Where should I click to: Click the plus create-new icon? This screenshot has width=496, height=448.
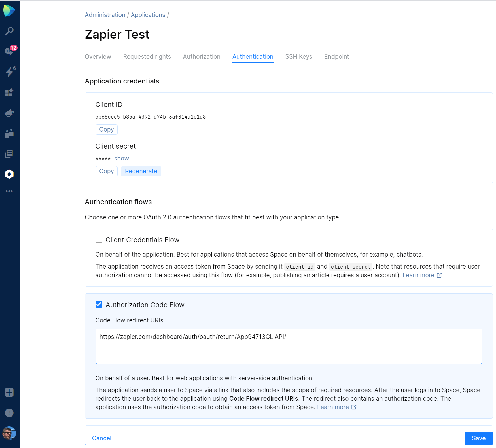tap(9, 392)
